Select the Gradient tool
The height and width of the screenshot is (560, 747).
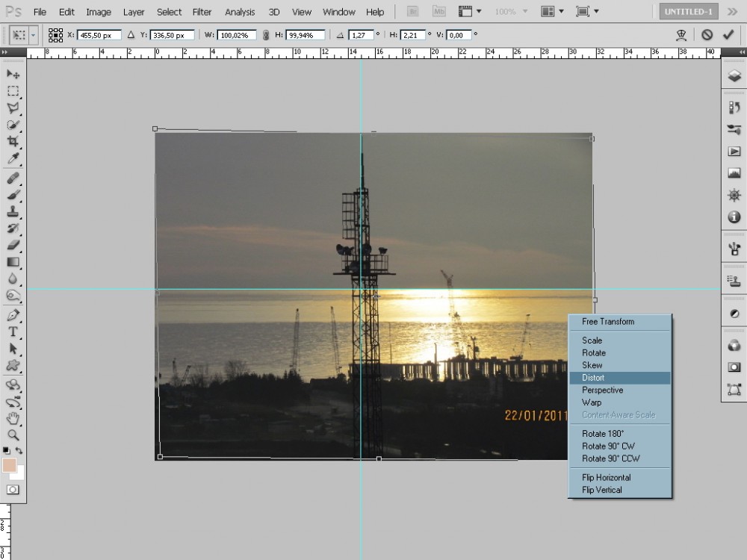13,262
